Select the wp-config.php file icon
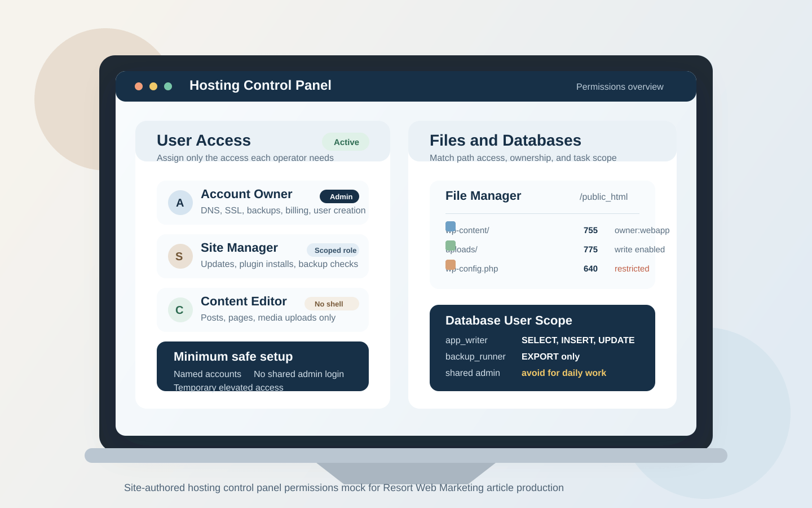 coord(451,265)
